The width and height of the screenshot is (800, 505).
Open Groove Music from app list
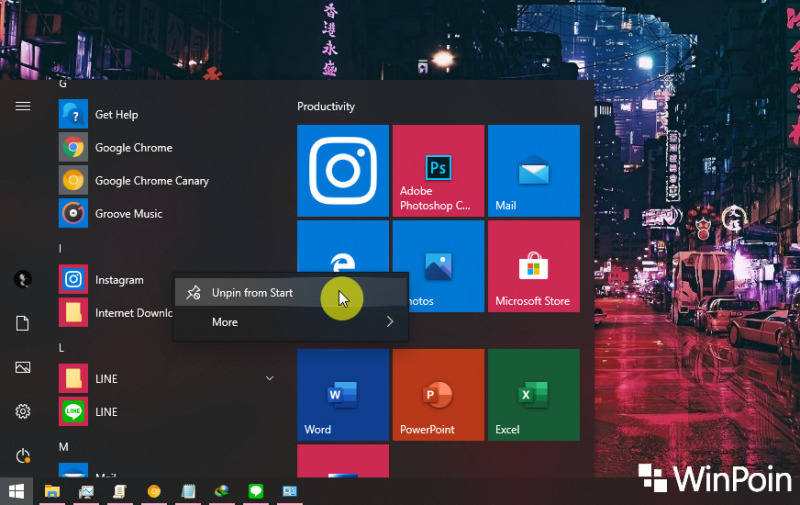pyautogui.click(x=168, y=213)
